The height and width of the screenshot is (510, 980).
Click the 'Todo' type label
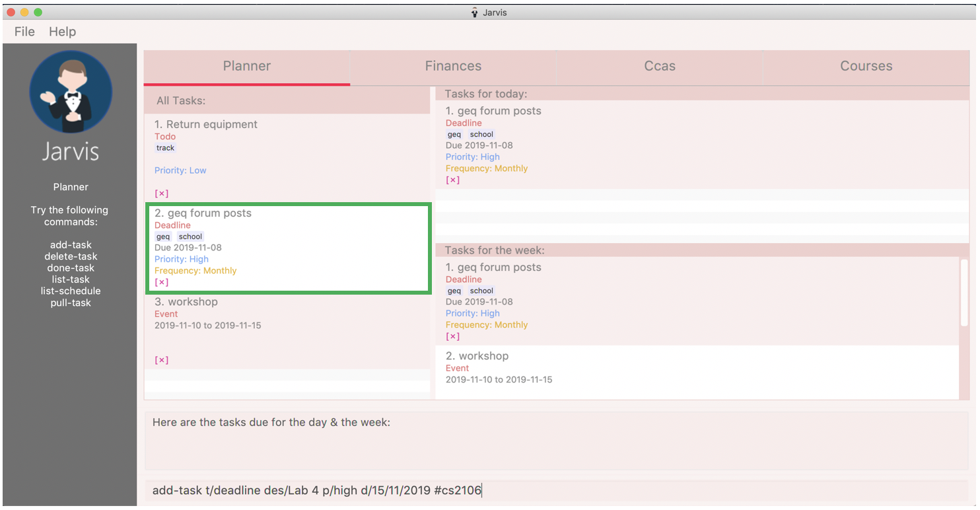165,137
